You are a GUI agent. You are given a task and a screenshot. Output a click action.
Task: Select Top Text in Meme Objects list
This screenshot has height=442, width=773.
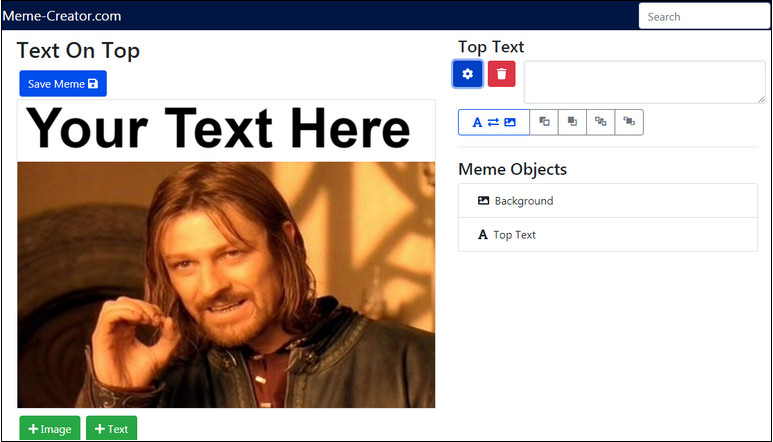608,235
